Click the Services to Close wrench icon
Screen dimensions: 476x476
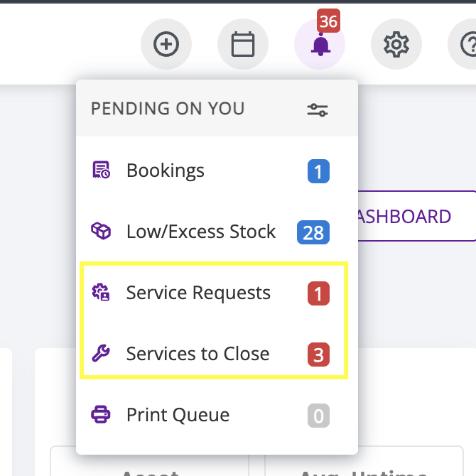click(101, 354)
